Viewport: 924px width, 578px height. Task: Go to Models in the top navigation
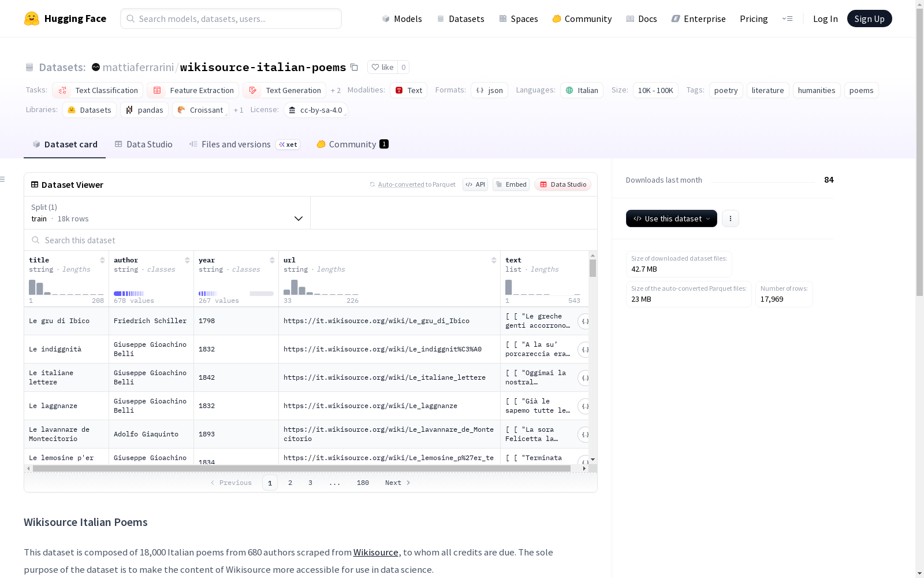pos(402,18)
